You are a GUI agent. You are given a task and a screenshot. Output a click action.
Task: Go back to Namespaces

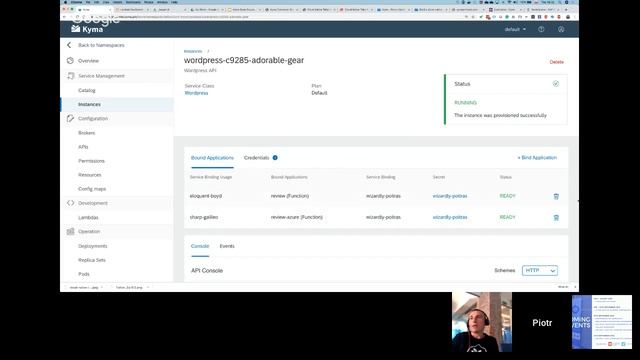point(101,45)
